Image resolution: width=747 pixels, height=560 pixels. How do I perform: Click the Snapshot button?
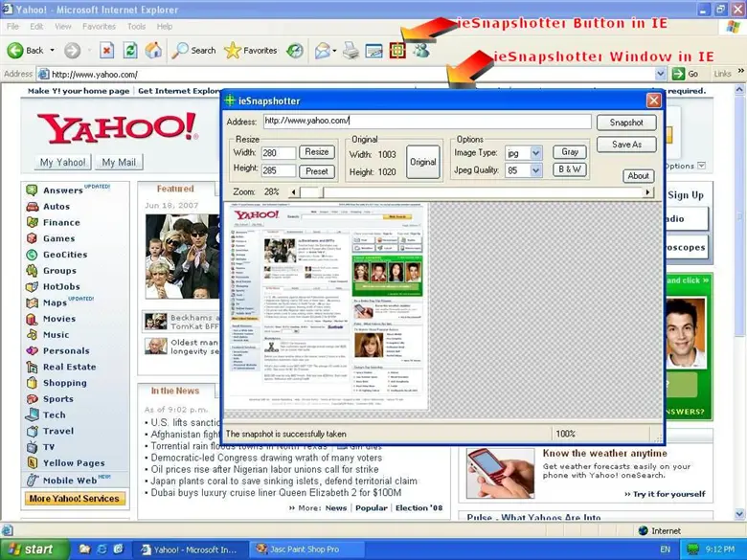coord(626,123)
